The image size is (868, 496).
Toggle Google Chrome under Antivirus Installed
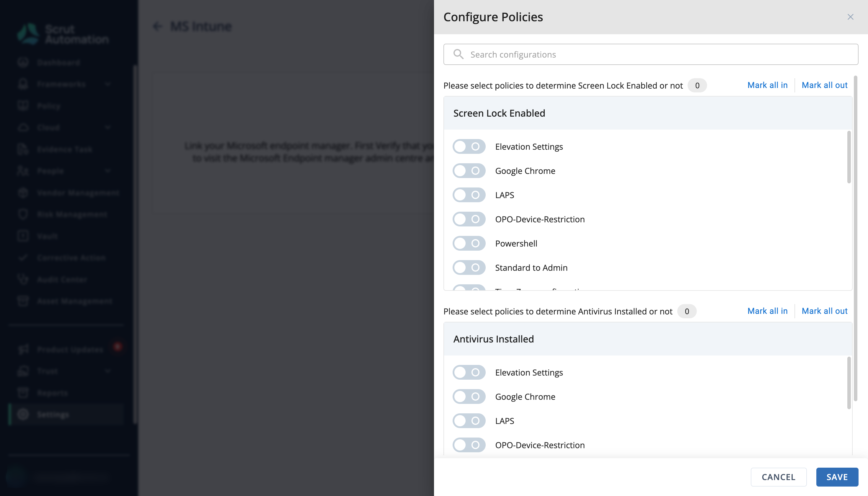469,397
